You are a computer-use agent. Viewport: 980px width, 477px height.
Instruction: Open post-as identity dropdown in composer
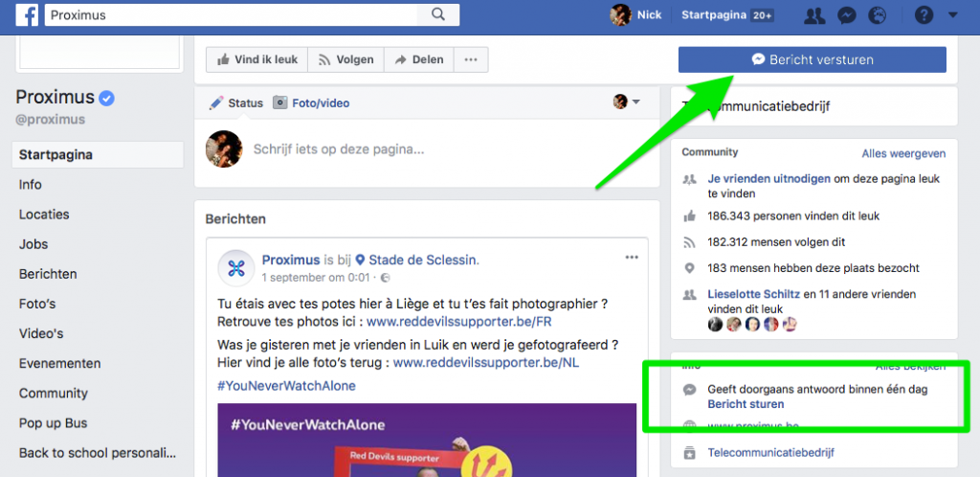(627, 102)
